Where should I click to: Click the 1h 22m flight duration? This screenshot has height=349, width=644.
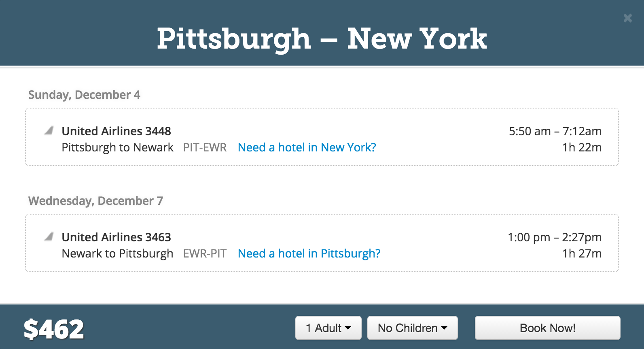[582, 147]
